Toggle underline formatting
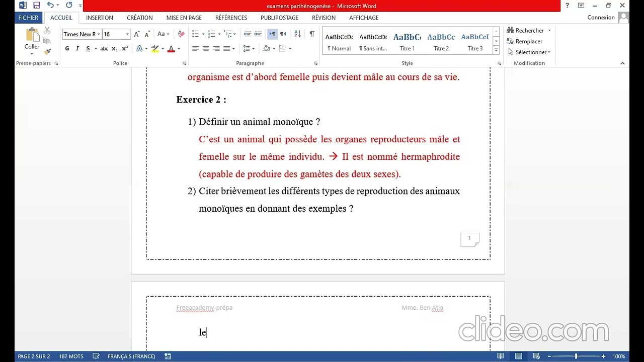 [x=88, y=49]
